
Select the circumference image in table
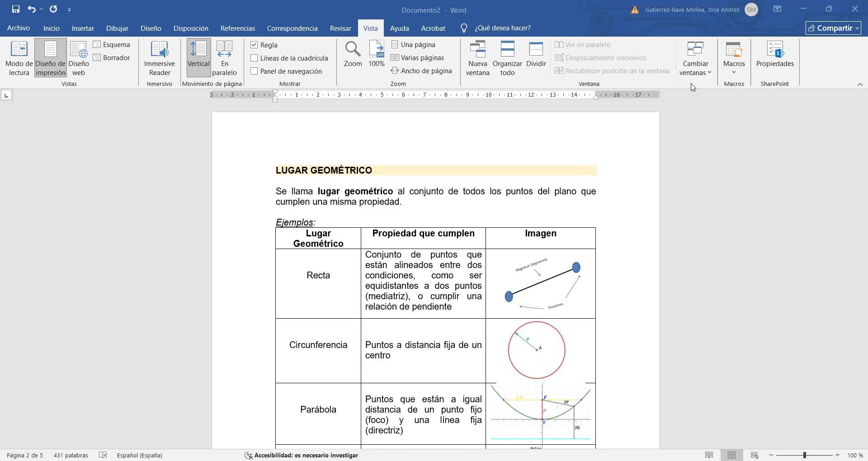point(537,350)
